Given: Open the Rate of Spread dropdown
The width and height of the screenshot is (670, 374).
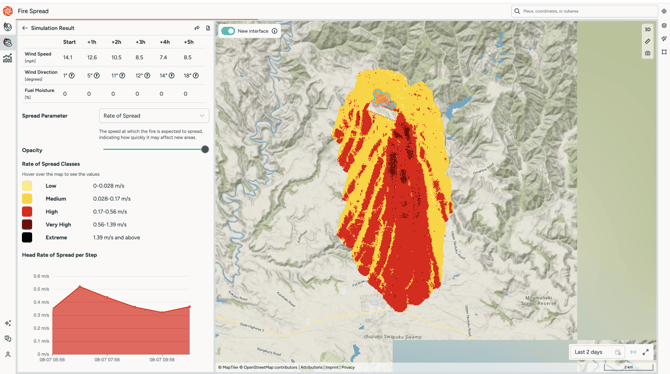Looking at the screenshot, I should click(154, 116).
